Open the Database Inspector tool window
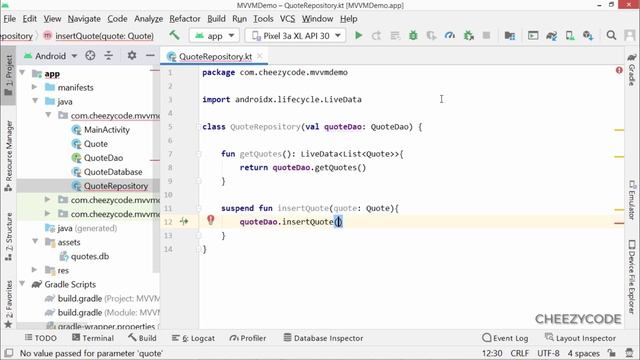Screen dimensions: 640x360 [323, 338]
